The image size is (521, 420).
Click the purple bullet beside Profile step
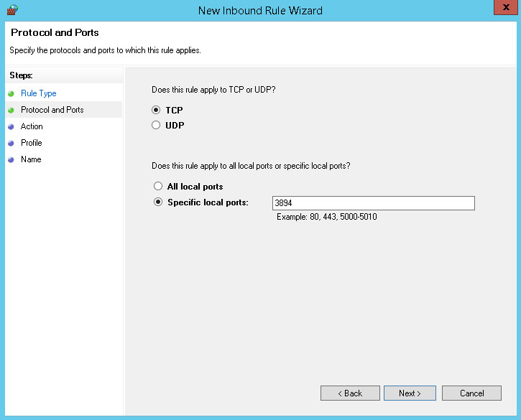tap(11, 143)
